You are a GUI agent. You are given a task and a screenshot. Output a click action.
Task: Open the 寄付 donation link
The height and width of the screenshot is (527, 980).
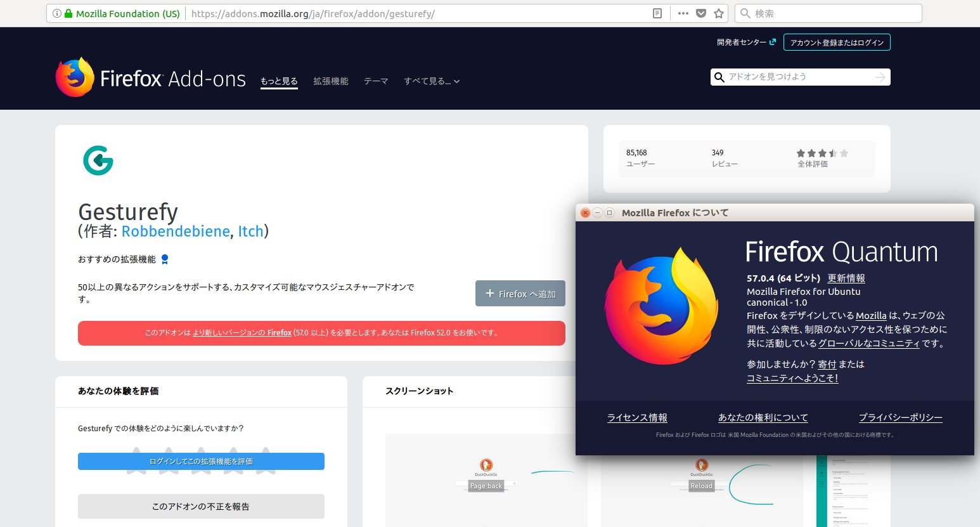(827, 365)
